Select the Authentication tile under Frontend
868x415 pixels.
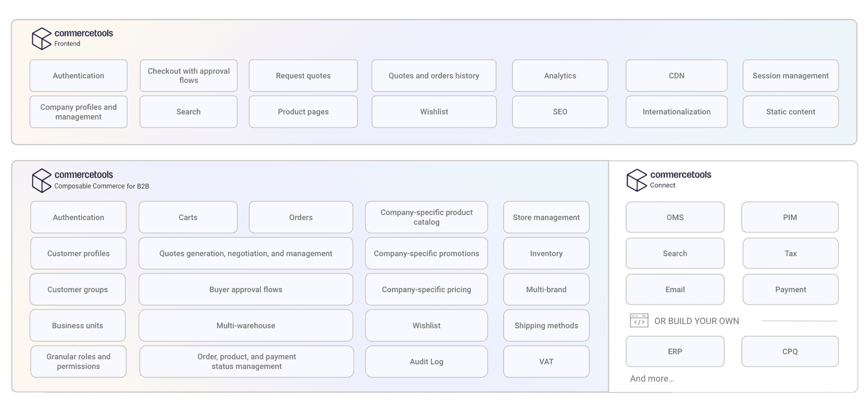coord(78,75)
